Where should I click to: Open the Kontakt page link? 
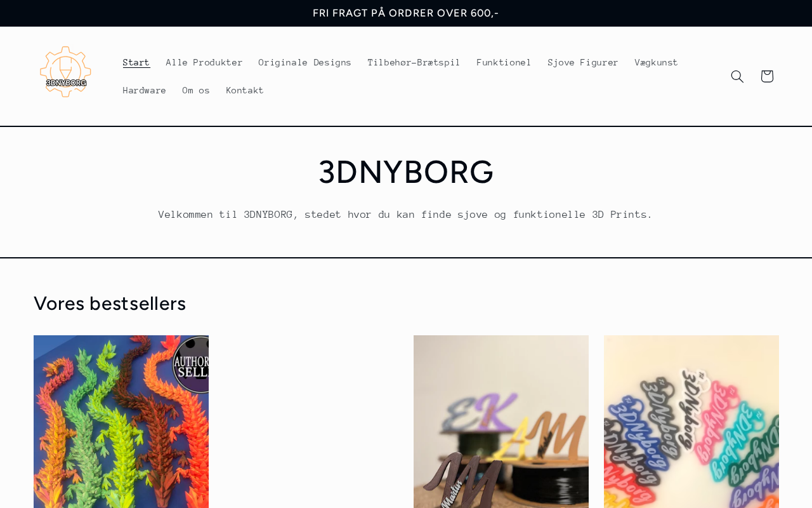click(245, 90)
